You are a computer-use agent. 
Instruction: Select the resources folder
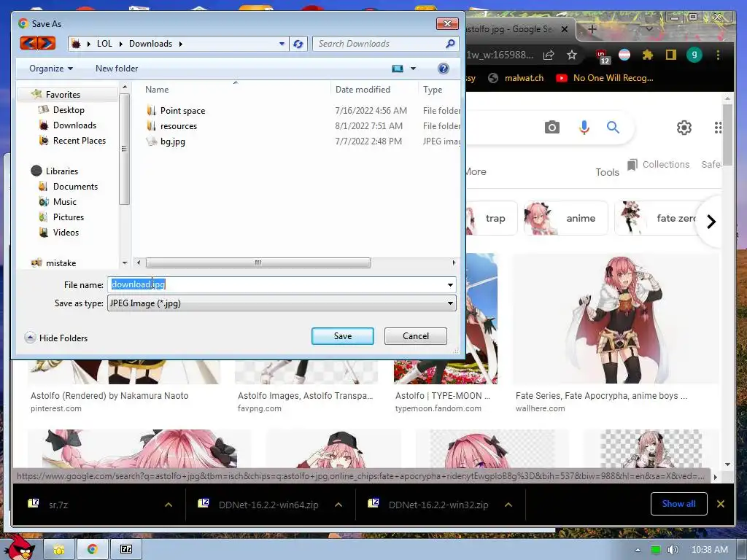point(179,125)
